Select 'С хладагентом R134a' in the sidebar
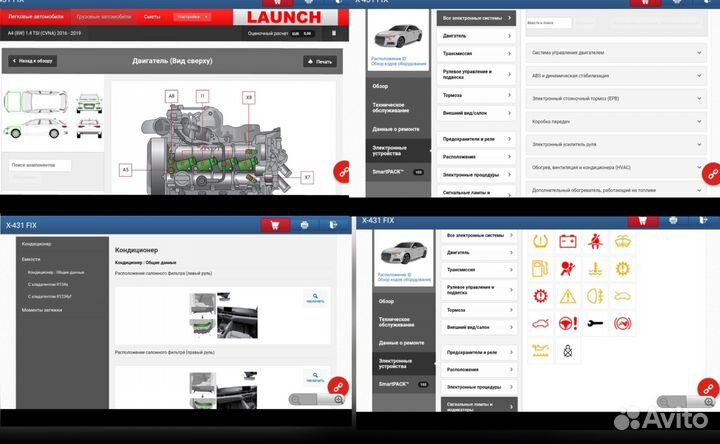The height and width of the screenshot is (444, 720). click(x=48, y=285)
